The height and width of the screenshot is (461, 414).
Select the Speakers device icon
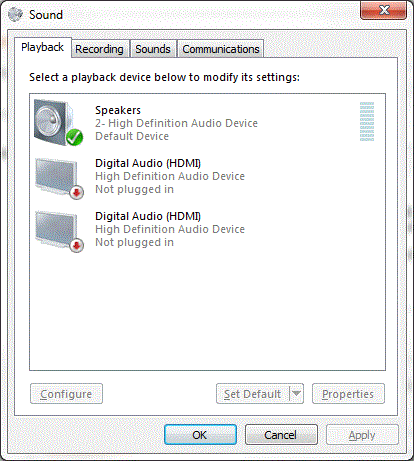click(x=57, y=122)
